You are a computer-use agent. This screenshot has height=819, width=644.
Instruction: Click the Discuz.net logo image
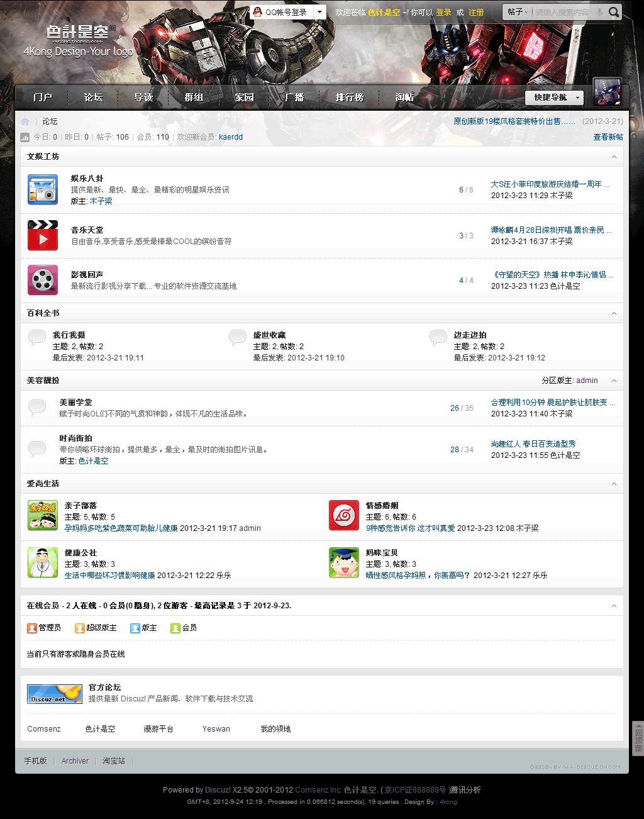point(55,694)
